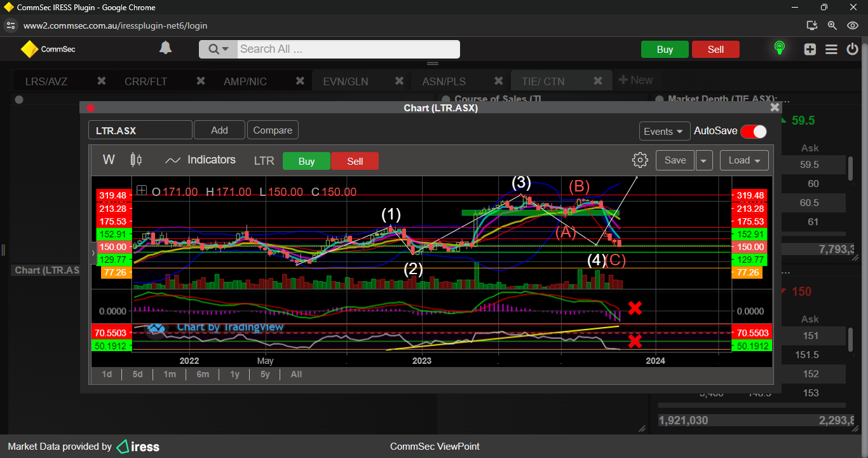Switch to the EVN/GLN tab
The width and height of the screenshot is (868, 458).
(x=345, y=81)
